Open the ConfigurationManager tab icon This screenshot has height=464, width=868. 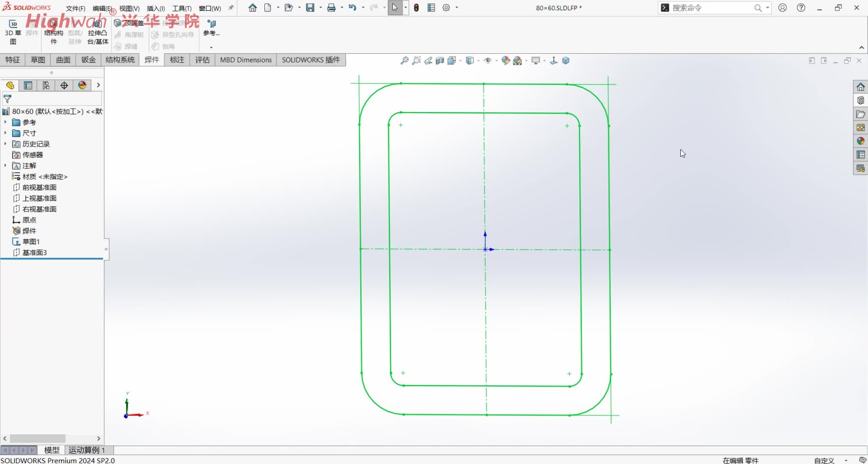coord(46,85)
